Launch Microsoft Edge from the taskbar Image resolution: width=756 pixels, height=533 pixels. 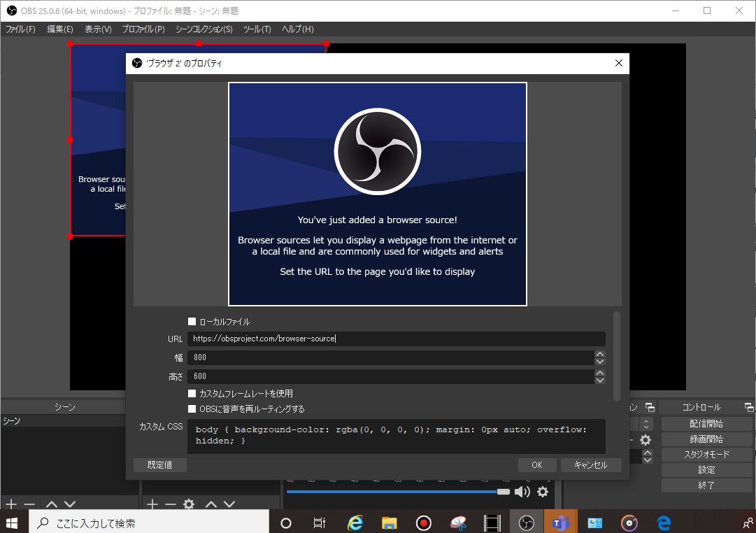click(x=664, y=523)
